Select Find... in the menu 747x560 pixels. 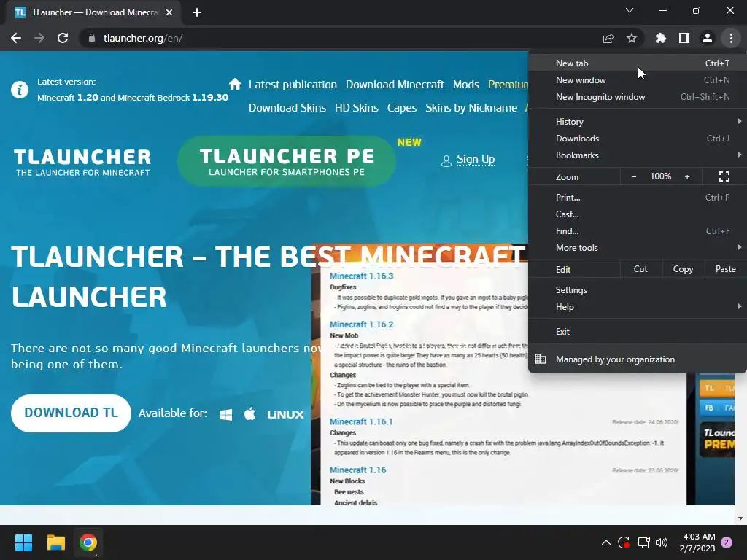pos(638,231)
